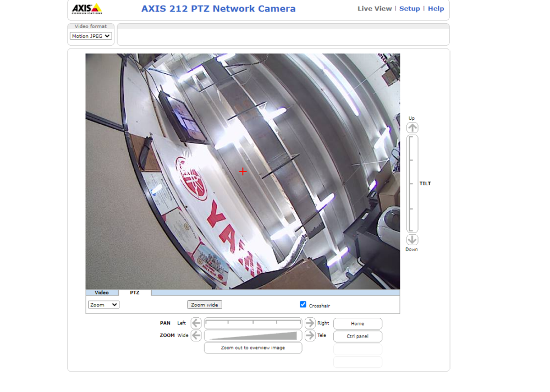Select the PTZ tab
Viewport: 550px width, 392px height.
[135, 292]
